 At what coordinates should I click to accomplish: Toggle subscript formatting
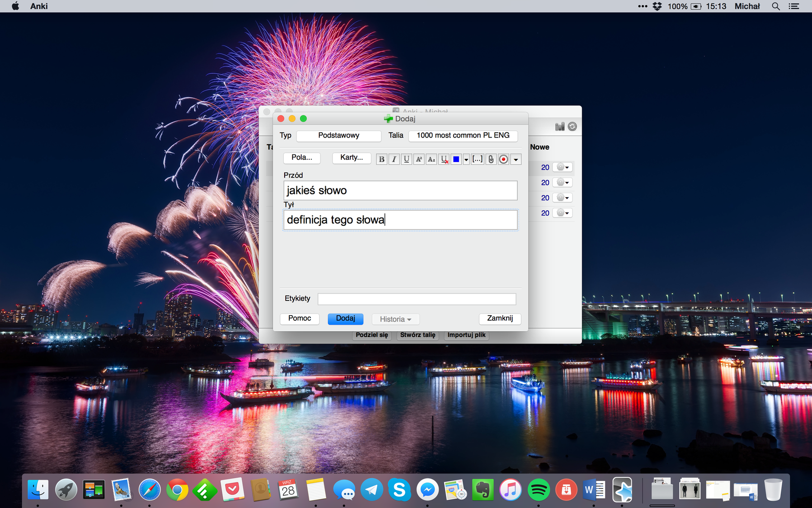pos(431,159)
